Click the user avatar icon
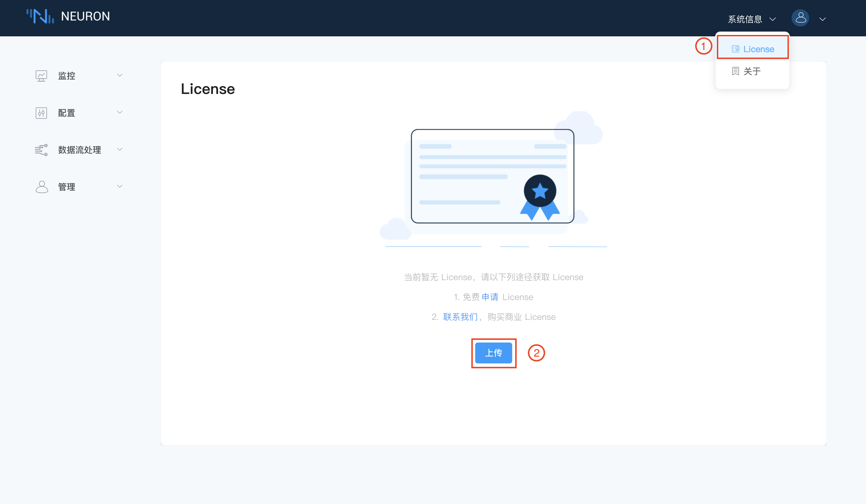This screenshot has width=866, height=504. (801, 18)
